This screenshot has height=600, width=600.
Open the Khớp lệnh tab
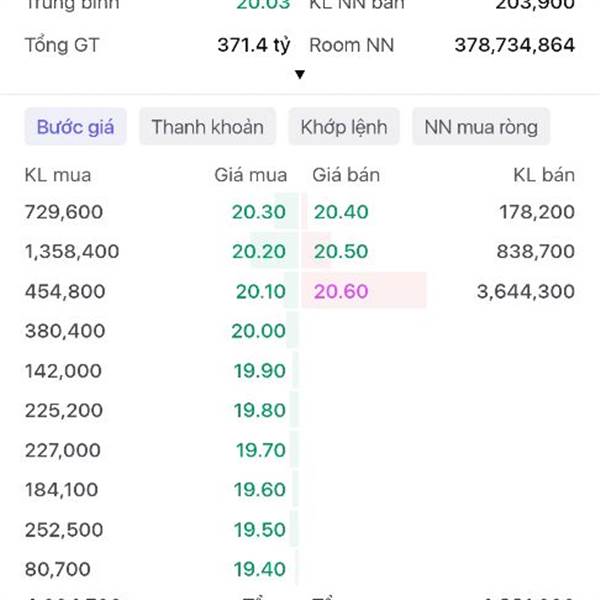click(343, 127)
